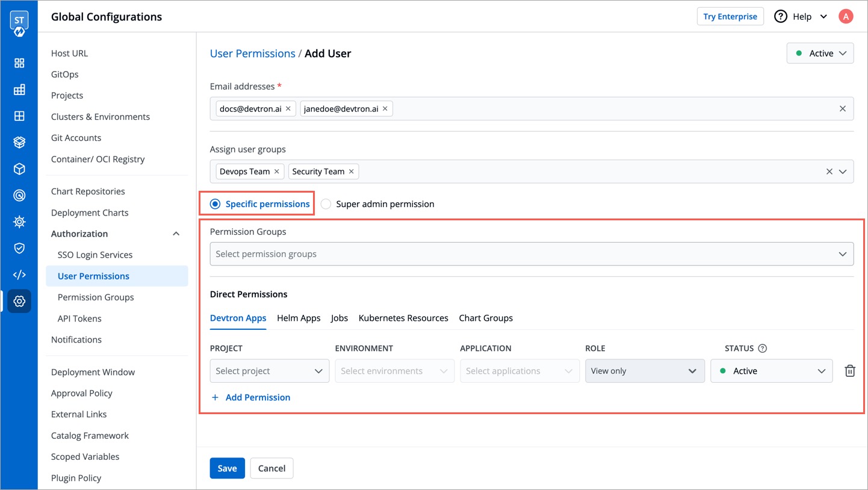Viewport: 868px width, 490px height.
Task: Open Approval Policy settings
Action: click(82, 393)
